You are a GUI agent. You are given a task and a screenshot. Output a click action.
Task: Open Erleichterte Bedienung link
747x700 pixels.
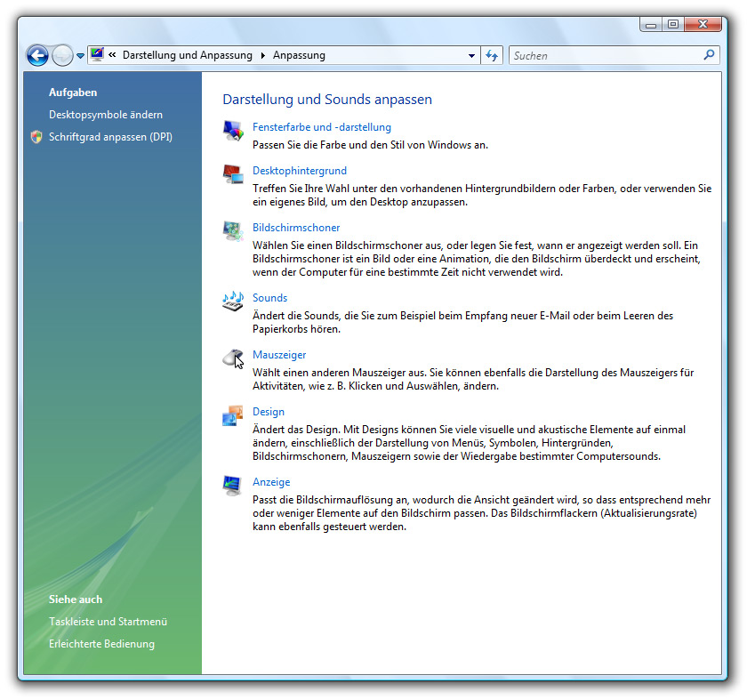coord(101,644)
